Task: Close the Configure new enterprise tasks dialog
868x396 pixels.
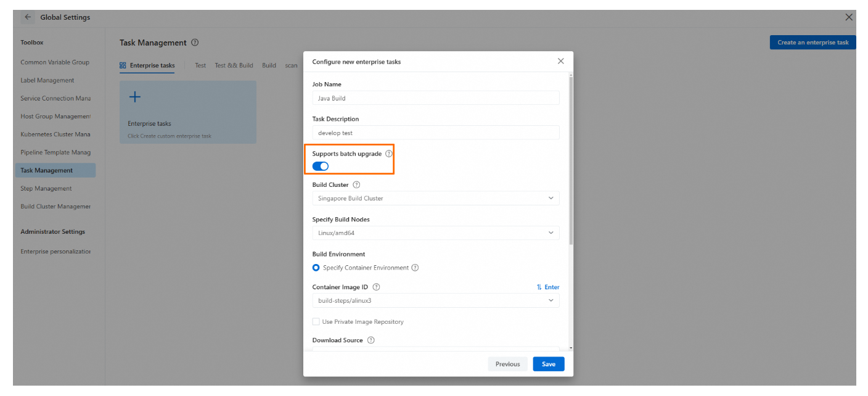Action: pos(560,61)
